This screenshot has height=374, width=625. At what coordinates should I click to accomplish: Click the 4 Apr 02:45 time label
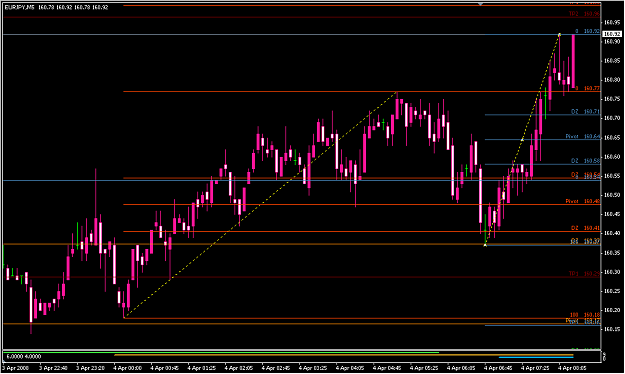pos(276,368)
